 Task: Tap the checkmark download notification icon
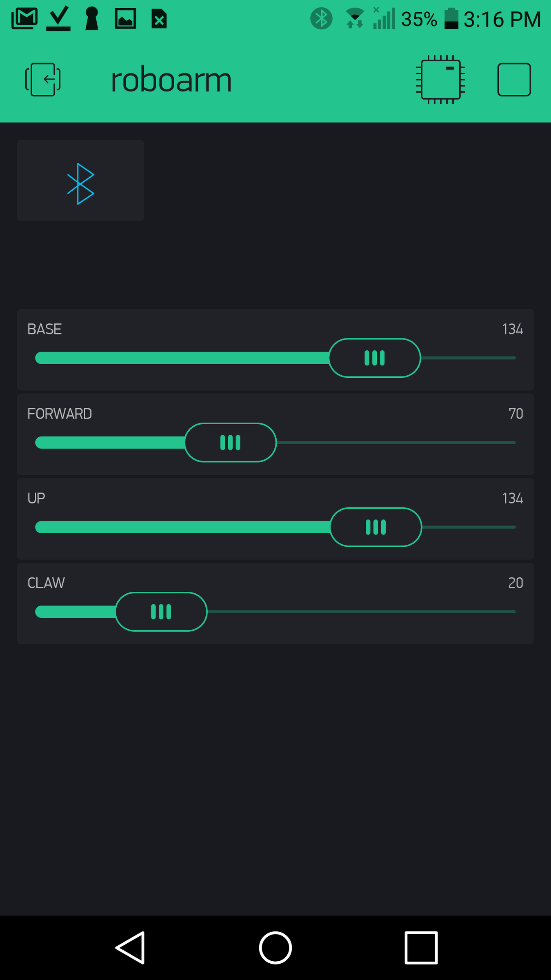[x=58, y=19]
